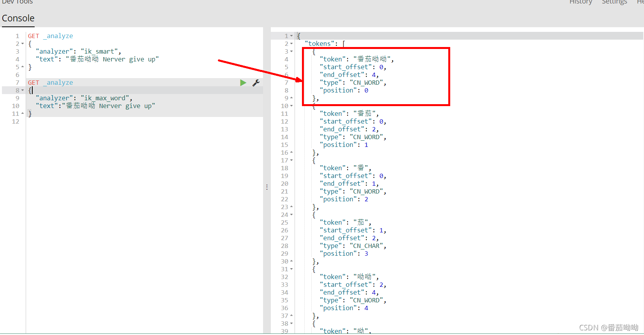This screenshot has height=335, width=644.
Task: Collapse the token object at output line 31
Action: point(291,269)
